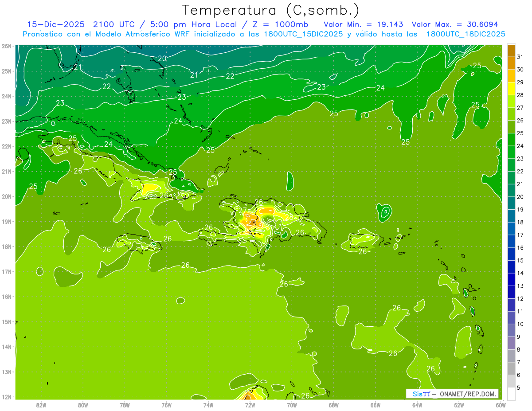The height and width of the screenshot is (411, 532).
Task: Select color legend value "12"
Action: pyautogui.click(x=520, y=298)
